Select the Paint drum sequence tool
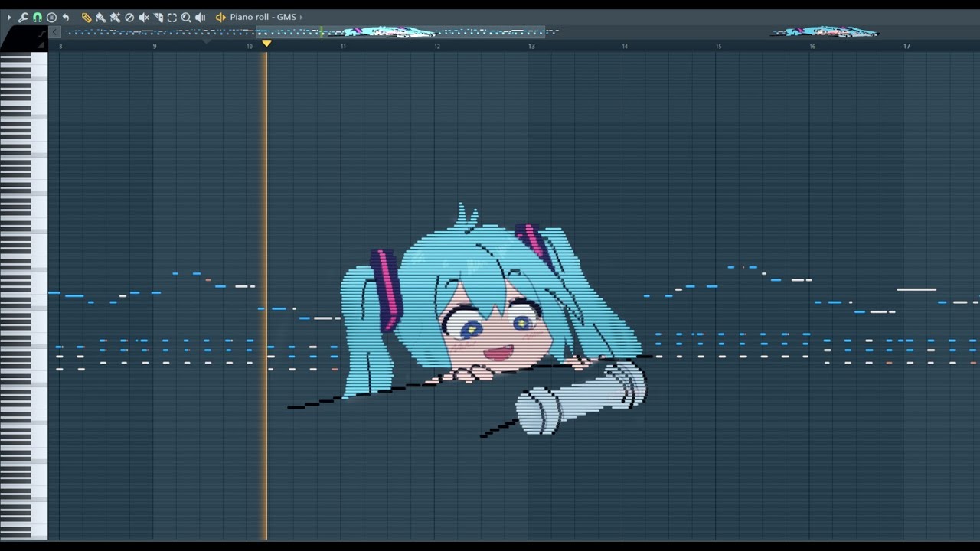The width and height of the screenshot is (980, 551). 115,18
